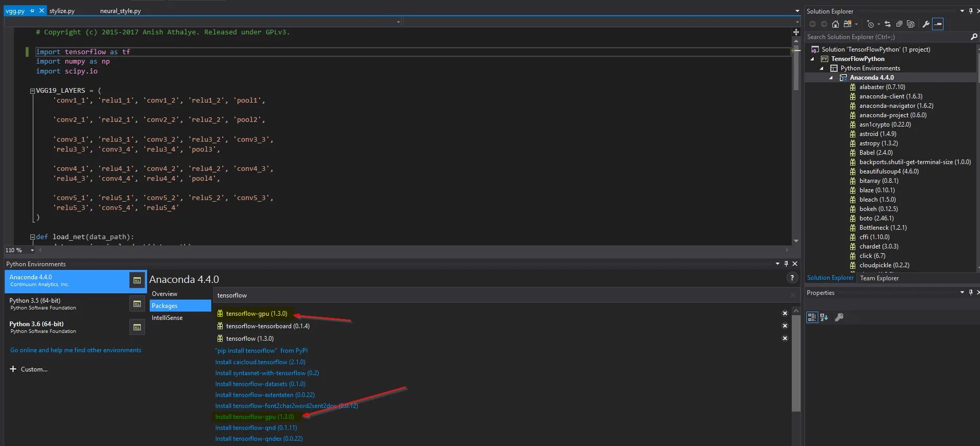This screenshot has height=446, width=980.
Task: Collapse Python Environments tree node
Action: tap(821, 68)
